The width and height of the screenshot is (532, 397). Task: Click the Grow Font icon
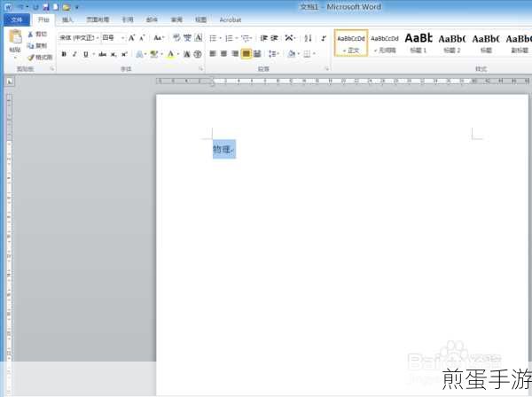click(131, 38)
